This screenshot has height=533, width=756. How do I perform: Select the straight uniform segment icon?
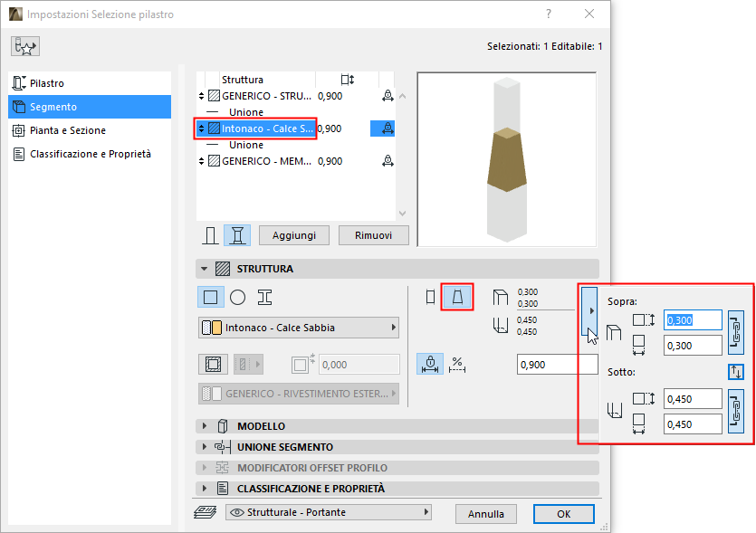tap(430, 297)
